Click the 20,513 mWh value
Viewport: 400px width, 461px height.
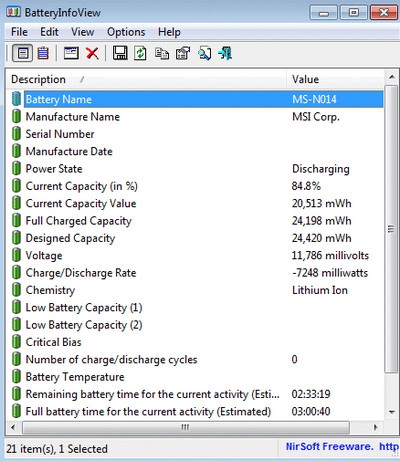pos(321,203)
